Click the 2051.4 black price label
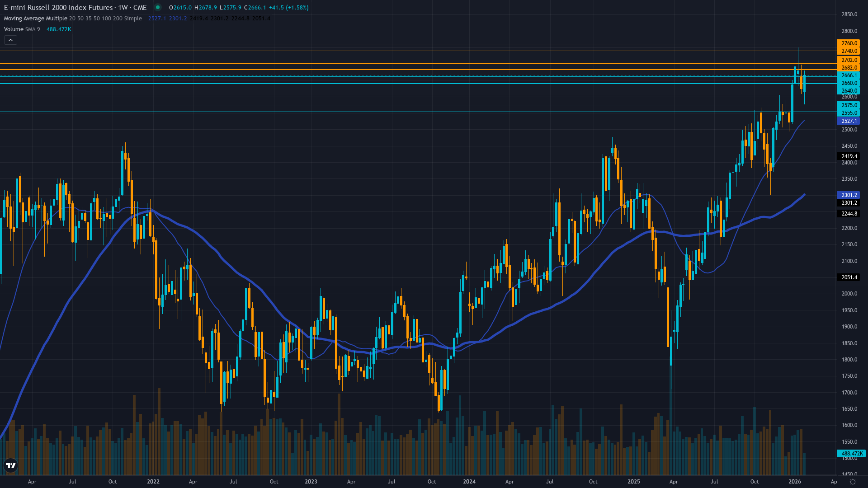Screen dimensions: 868x488 point(849,277)
